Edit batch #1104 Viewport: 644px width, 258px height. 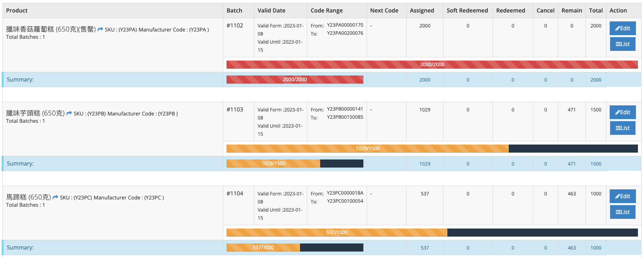pos(622,196)
